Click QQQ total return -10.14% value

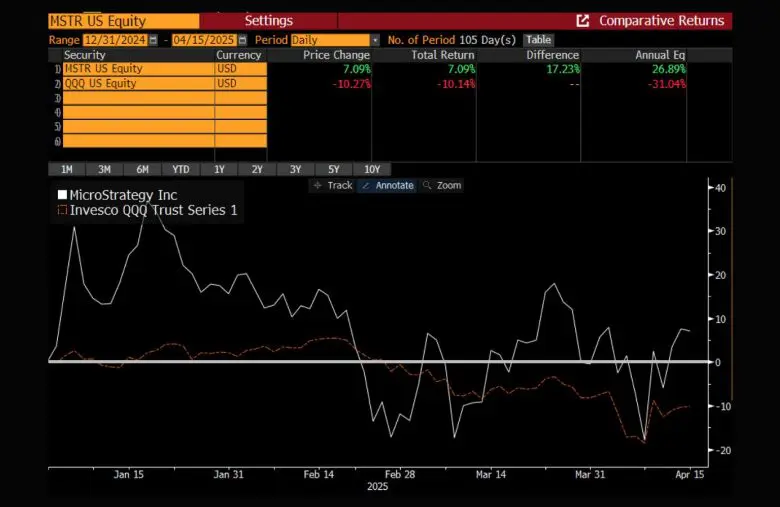pos(456,84)
